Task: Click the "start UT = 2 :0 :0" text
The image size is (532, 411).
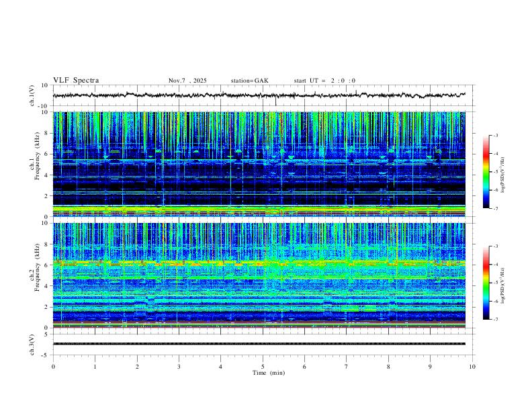Action: tap(324, 81)
